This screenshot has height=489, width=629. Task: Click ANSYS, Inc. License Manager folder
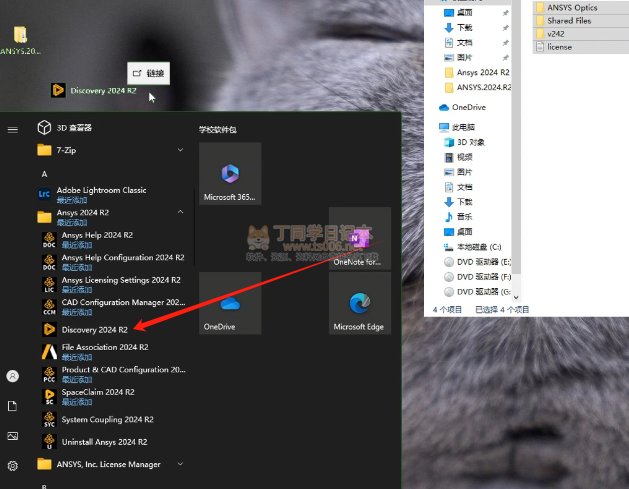[x=110, y=464]
